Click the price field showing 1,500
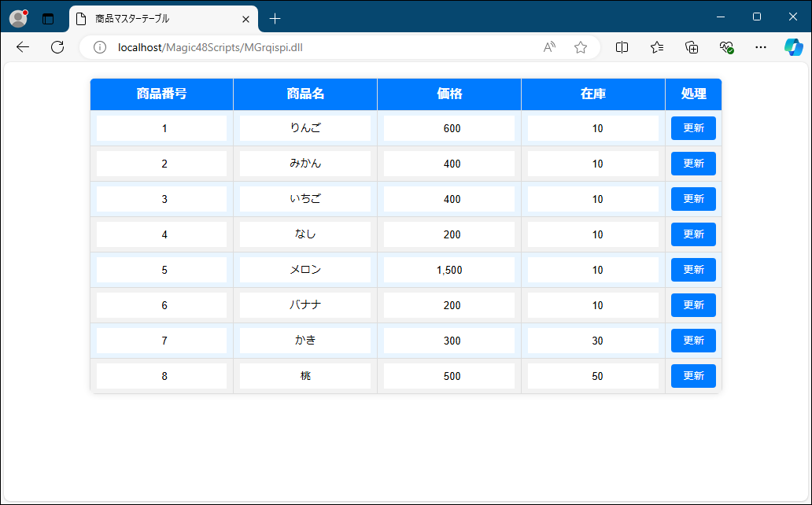Screen dimensions: 812x505 coord(449,270)
